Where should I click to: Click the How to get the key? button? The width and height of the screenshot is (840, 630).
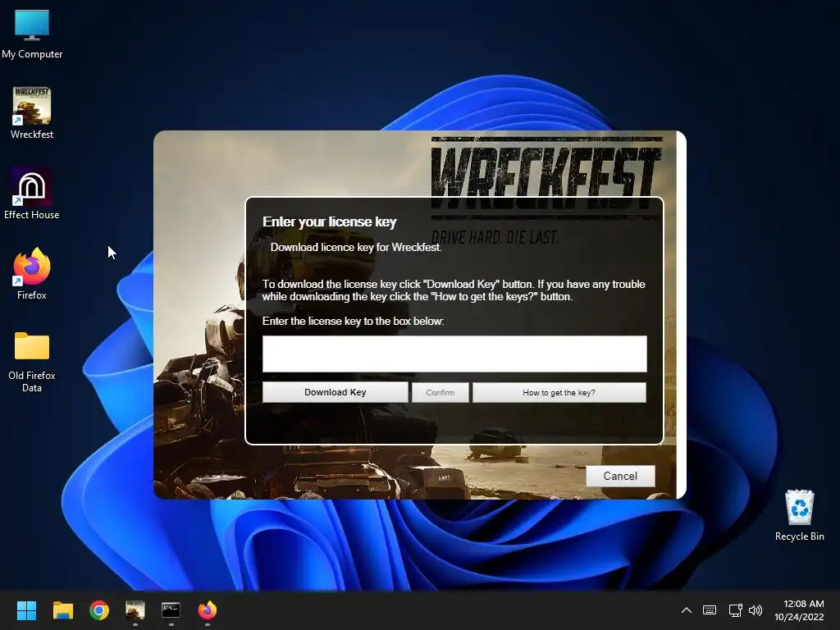(x=559, y=393)
